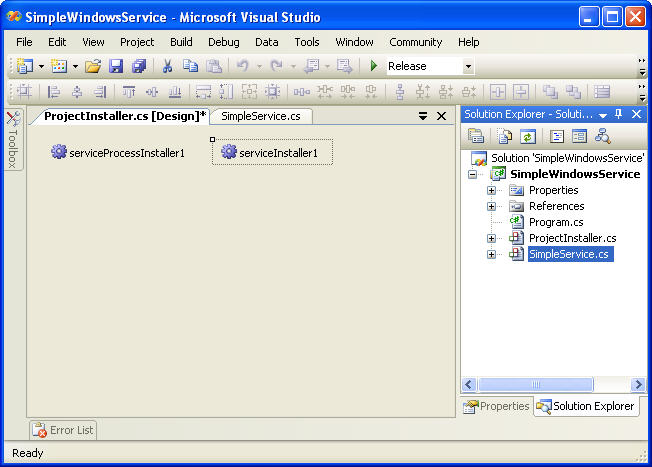
Task: Select the serviceInstaller1 component
Action: point(270,153)
